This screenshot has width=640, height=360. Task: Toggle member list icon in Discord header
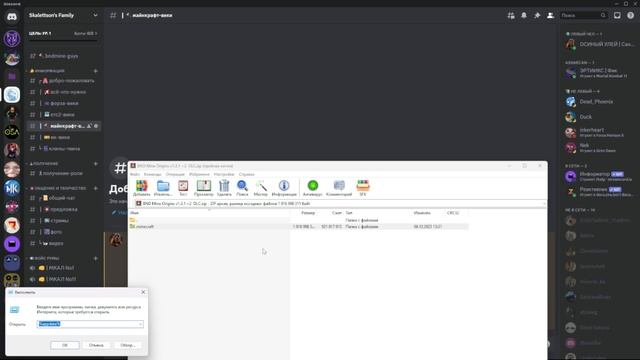[x=550, y=16]
